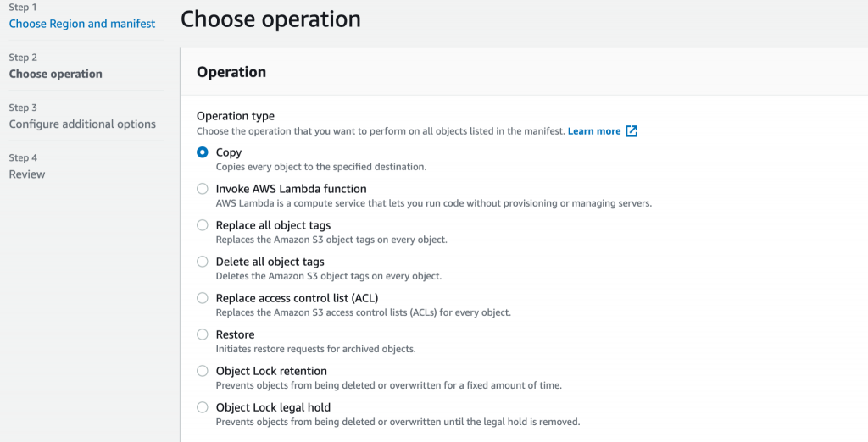Click the Object Lock legal hold label
Viewport: 868px width, 442px height.
tap(273, 407)
